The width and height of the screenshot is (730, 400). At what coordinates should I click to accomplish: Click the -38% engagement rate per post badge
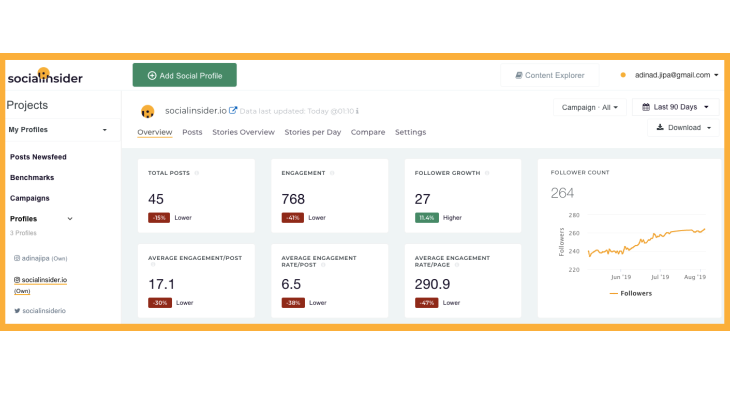(293, 303)
